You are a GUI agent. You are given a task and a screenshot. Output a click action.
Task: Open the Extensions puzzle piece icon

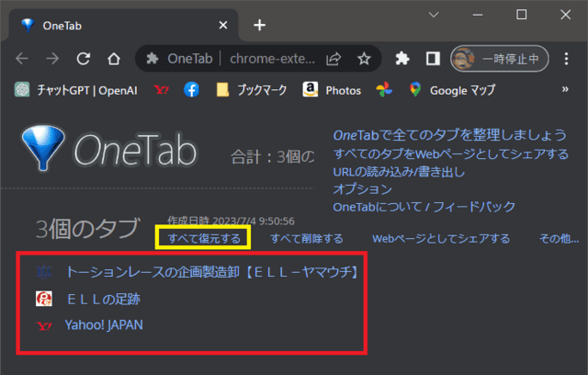[401, 59]
